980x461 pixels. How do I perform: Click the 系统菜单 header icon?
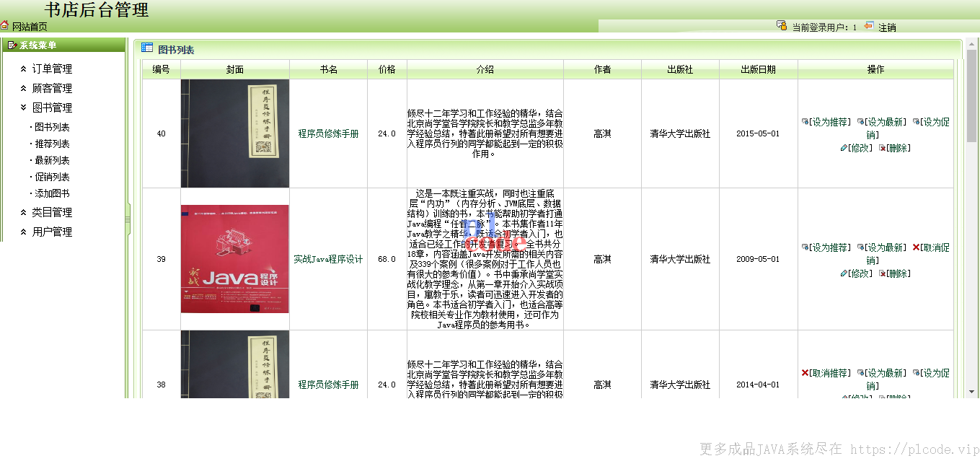(x=12, y=45)
